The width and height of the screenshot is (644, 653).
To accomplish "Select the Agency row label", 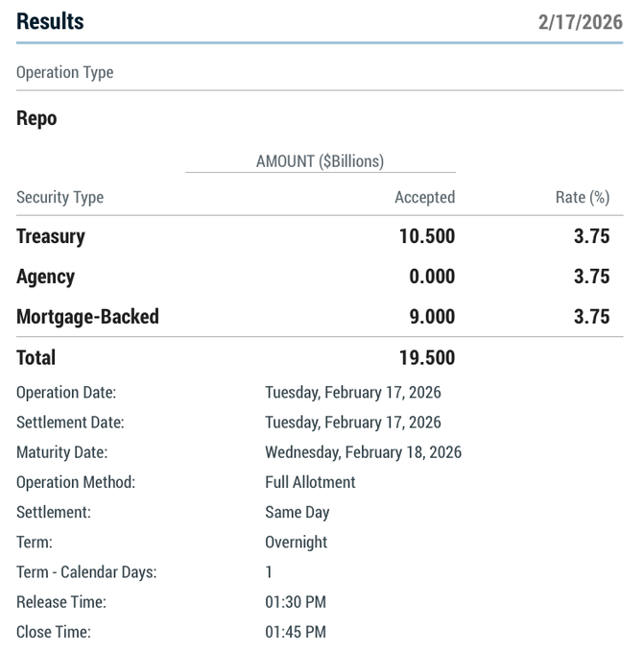I will [x=45, y=277].
